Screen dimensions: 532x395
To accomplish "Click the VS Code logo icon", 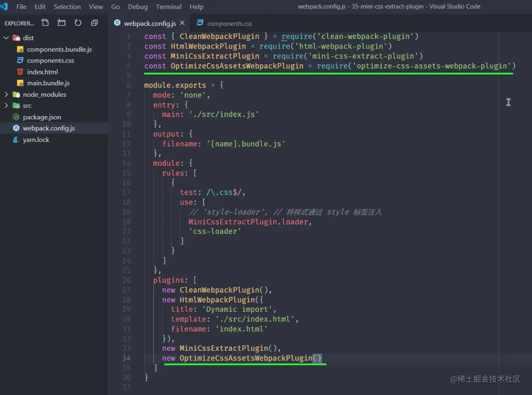I will (4, 7).
